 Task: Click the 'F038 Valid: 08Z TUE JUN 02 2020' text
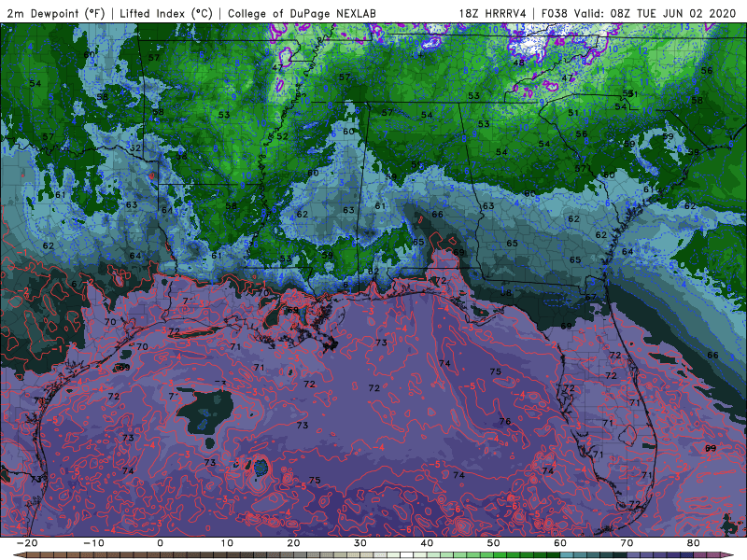click(639, 13)
